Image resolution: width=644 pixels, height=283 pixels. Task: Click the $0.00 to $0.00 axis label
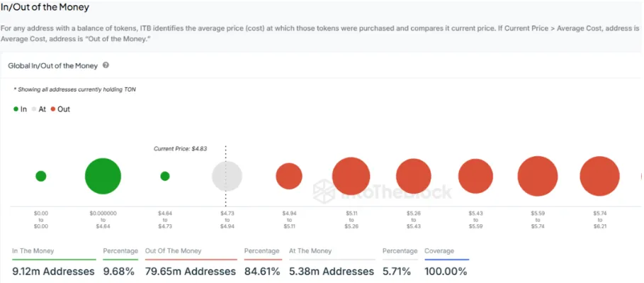[x=40, y=220]
